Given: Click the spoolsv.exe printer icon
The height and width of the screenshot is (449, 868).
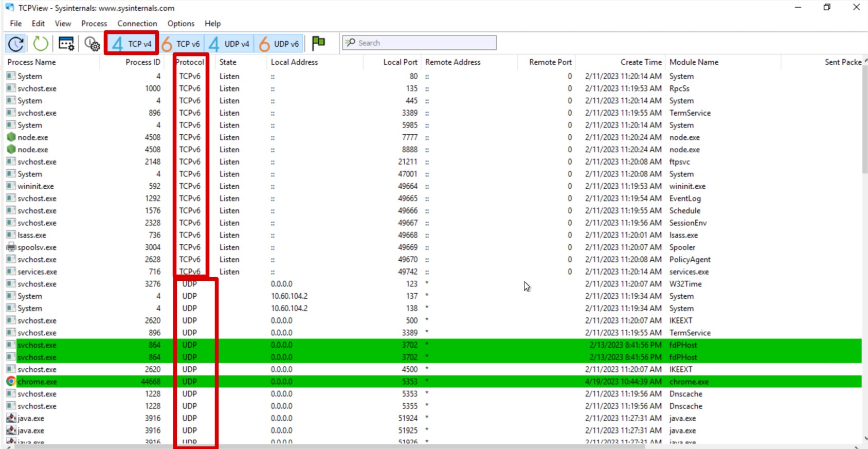Looking at the screenshot, I should click(11, 247).
